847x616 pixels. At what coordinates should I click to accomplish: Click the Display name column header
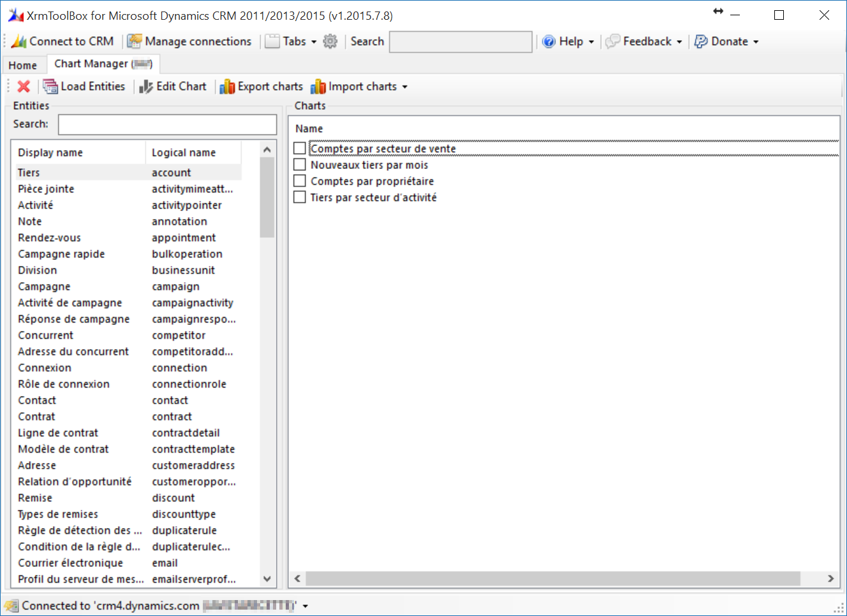78,152
